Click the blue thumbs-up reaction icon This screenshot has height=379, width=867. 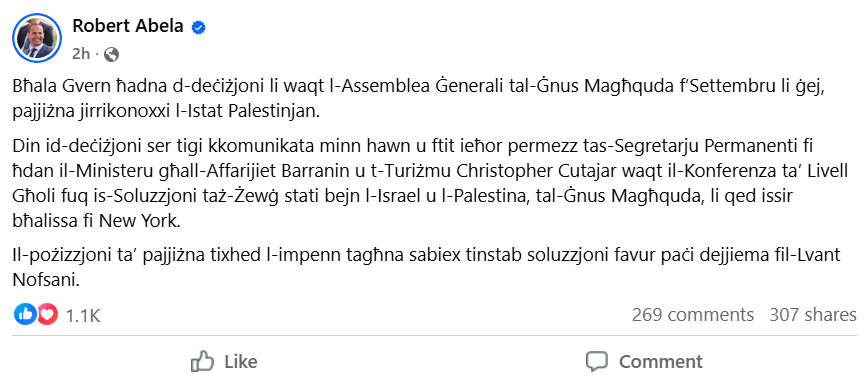tap(25, 315)
